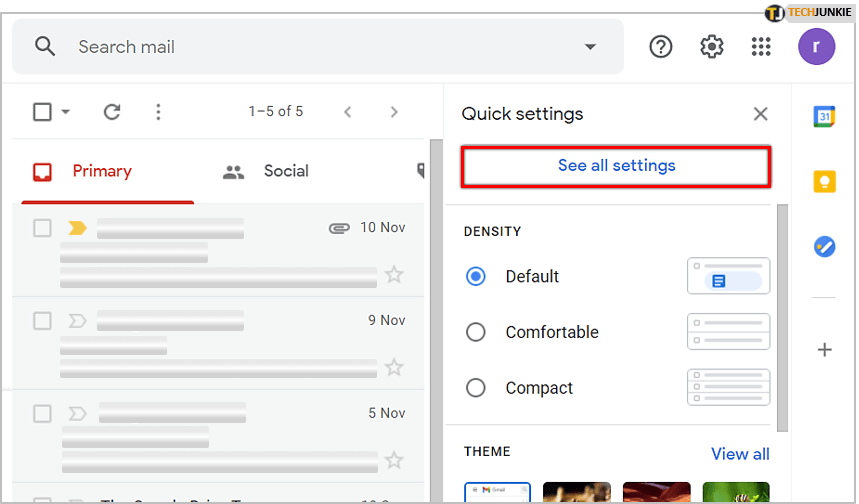Open the Google apps grid
This screenshot has height=504, width=859.
pyautogui.click(x=761, y=46)
